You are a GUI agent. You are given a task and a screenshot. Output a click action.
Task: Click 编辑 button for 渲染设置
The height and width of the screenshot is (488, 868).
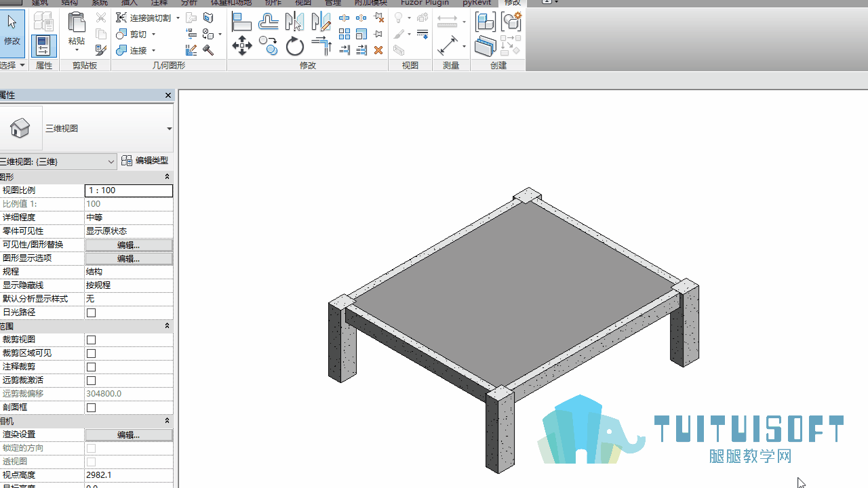[x=129, y=434]
